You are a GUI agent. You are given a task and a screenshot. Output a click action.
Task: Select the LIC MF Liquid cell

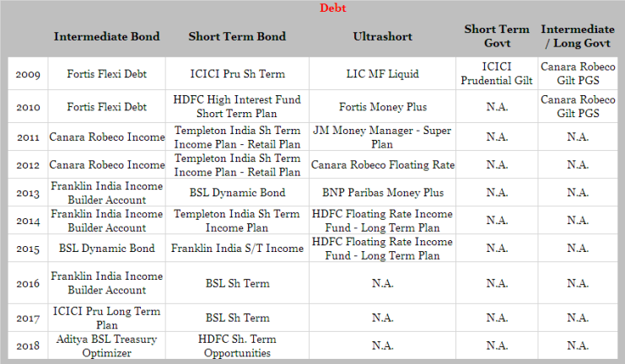[384, 74]
